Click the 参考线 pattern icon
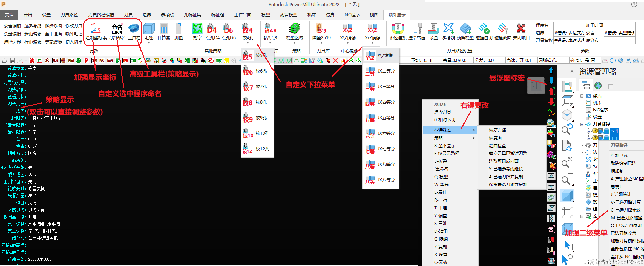 pyautogui.click(x=448, y=31)
